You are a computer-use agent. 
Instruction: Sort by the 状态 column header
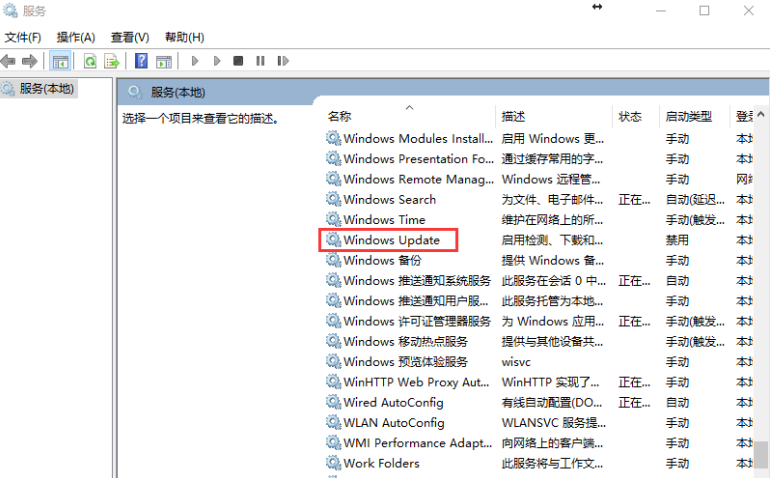tap(630, 117)
